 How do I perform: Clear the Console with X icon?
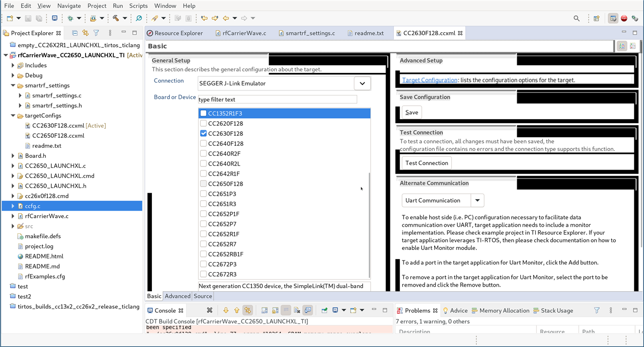click(x=210, y=310)
